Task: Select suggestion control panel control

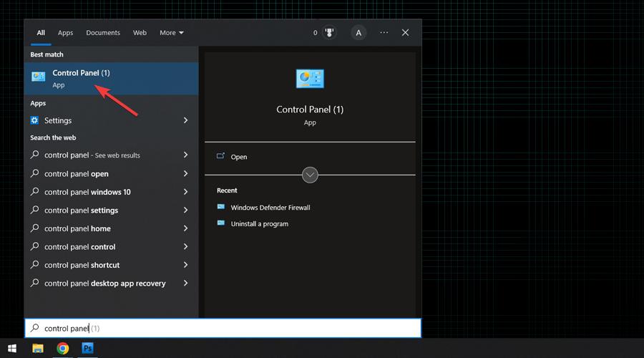Action: coord(80,247)
